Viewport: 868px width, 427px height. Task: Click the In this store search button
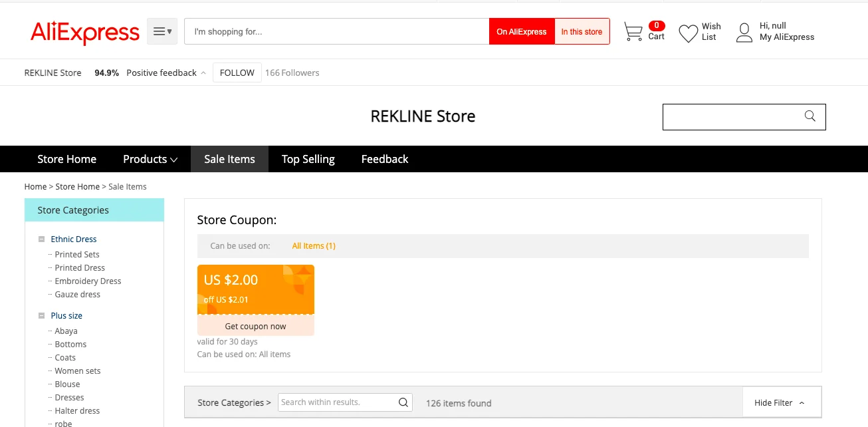[x=582, y=31]
